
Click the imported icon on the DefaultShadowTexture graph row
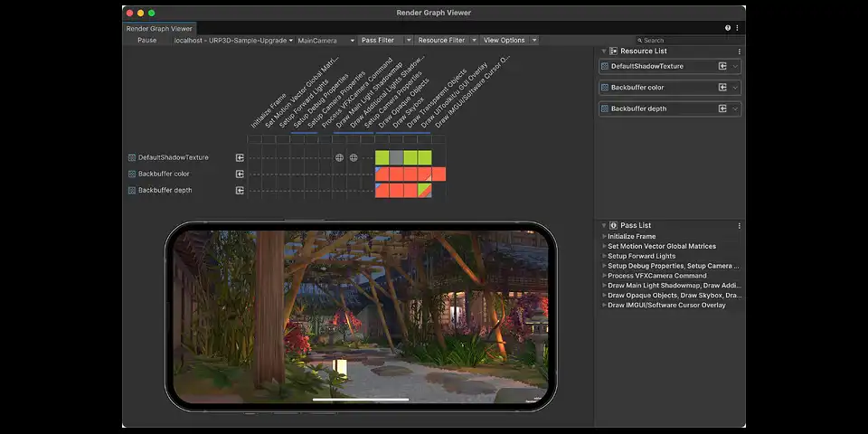tap(240, 157)
